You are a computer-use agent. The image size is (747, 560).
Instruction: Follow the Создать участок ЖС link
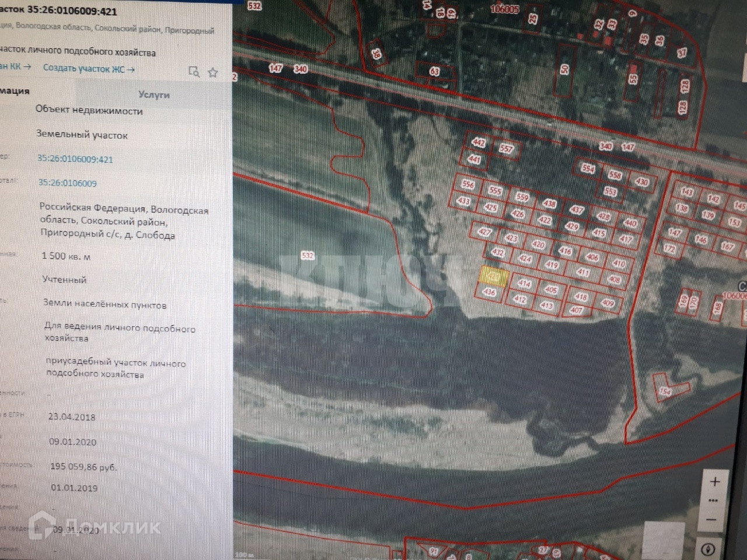[89, 68]
